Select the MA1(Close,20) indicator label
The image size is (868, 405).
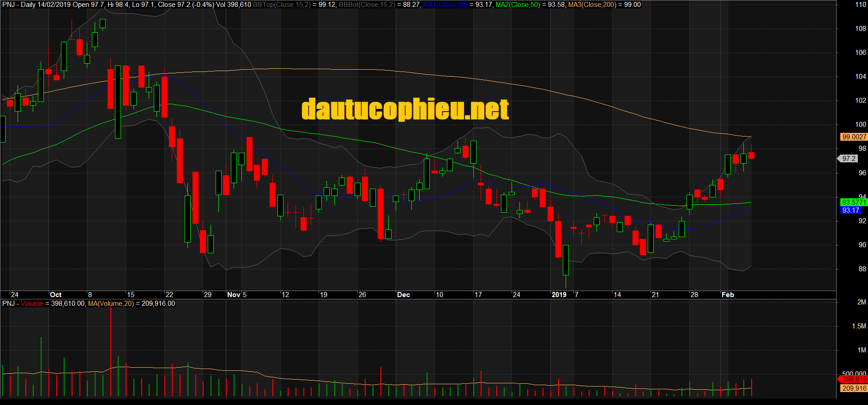point(445,5)
